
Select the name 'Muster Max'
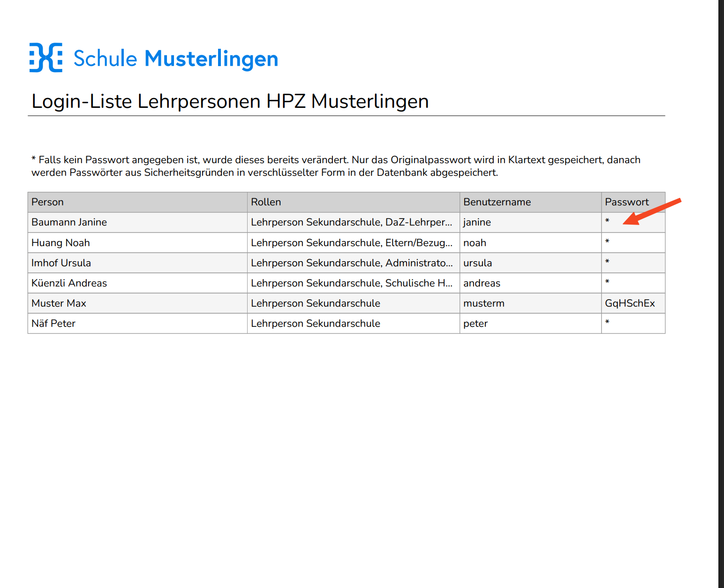click(x=59, y=303)
